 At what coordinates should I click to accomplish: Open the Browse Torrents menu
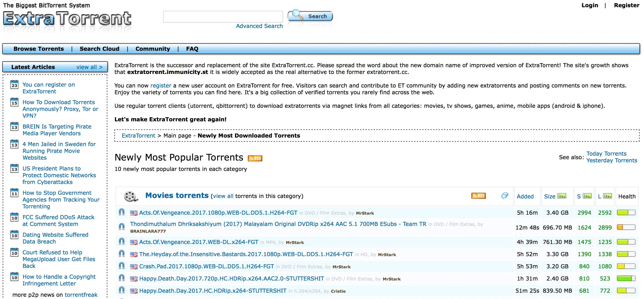pyautogui.click(x=39, y=49)
